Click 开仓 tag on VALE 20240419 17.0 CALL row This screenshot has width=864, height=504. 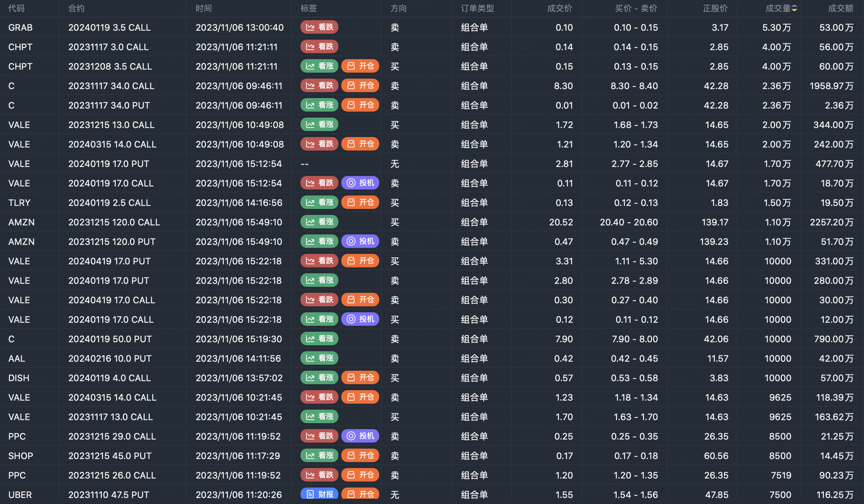point(360,300)
